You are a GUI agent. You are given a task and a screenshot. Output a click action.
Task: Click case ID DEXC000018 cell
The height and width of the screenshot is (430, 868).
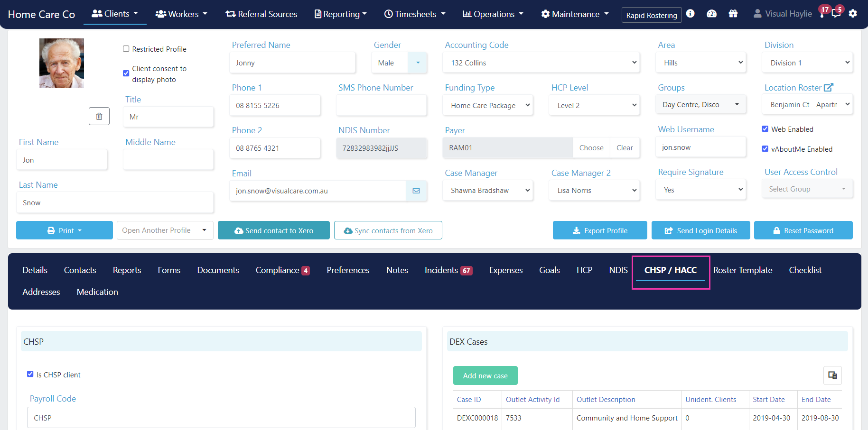(x=477, y=418)
